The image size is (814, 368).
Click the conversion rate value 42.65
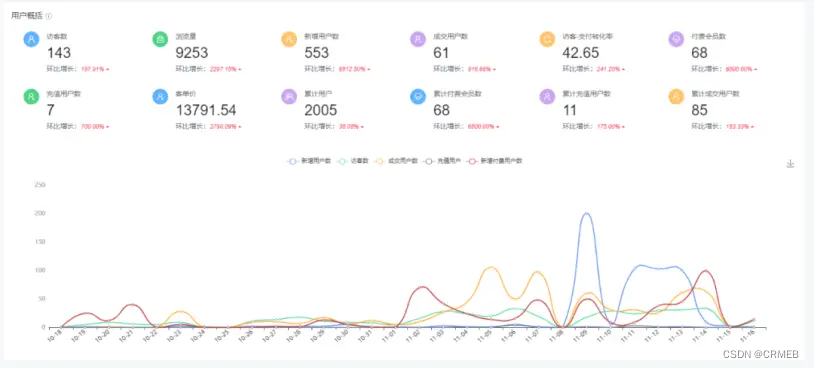point(580,53)
